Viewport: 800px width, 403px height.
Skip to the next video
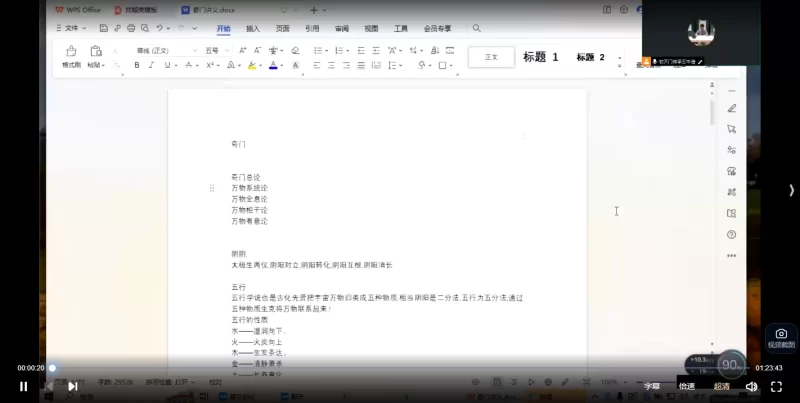(72, 386)
